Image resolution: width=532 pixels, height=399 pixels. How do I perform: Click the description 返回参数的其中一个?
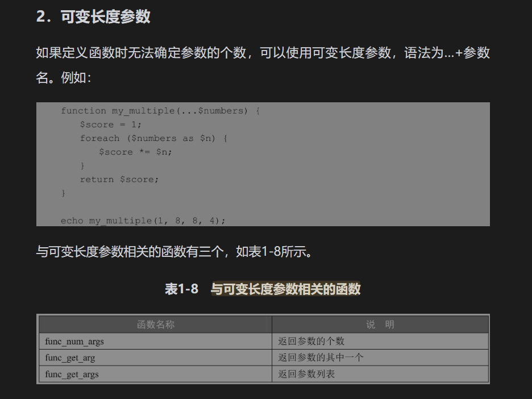point(321,358)
